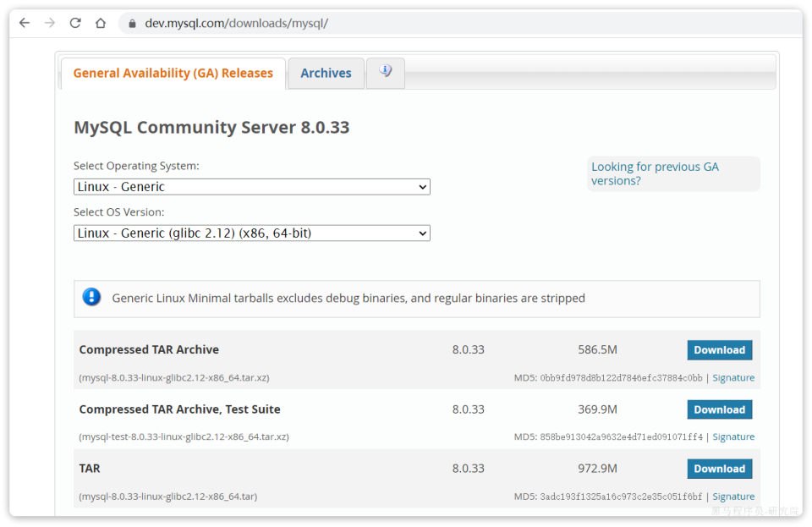Click the 972.9M file size value
Screen dimensions: 812x527
pyautogui.click(x=597, y=468)
